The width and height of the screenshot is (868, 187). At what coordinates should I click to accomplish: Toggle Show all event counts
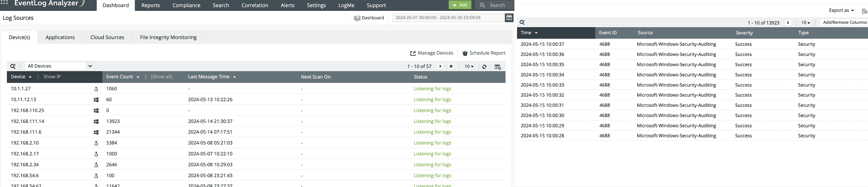161,77
